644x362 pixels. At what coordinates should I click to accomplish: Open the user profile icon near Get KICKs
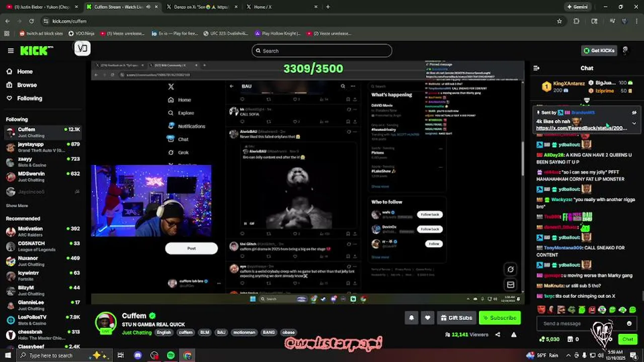coord(625,51)
